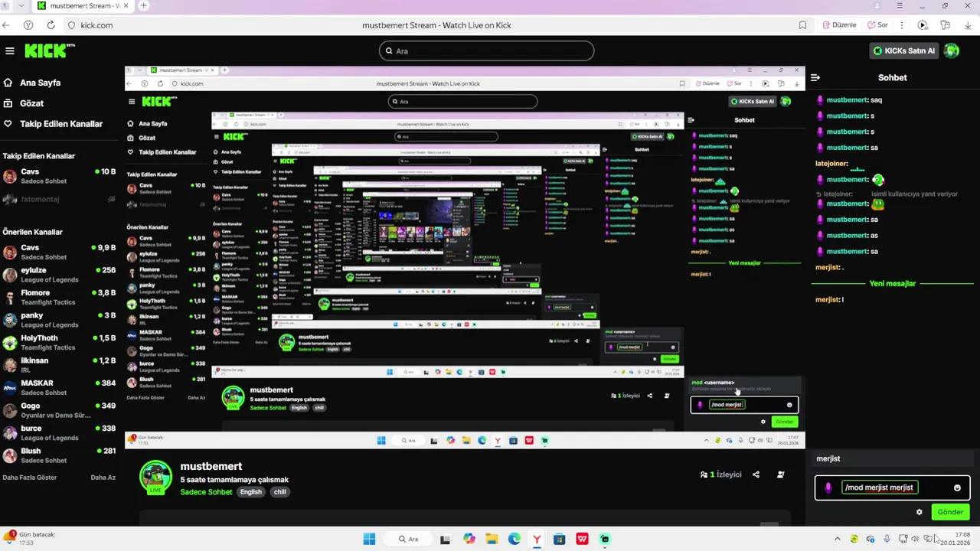Open the volume control in the system tray

pos(915,539)
